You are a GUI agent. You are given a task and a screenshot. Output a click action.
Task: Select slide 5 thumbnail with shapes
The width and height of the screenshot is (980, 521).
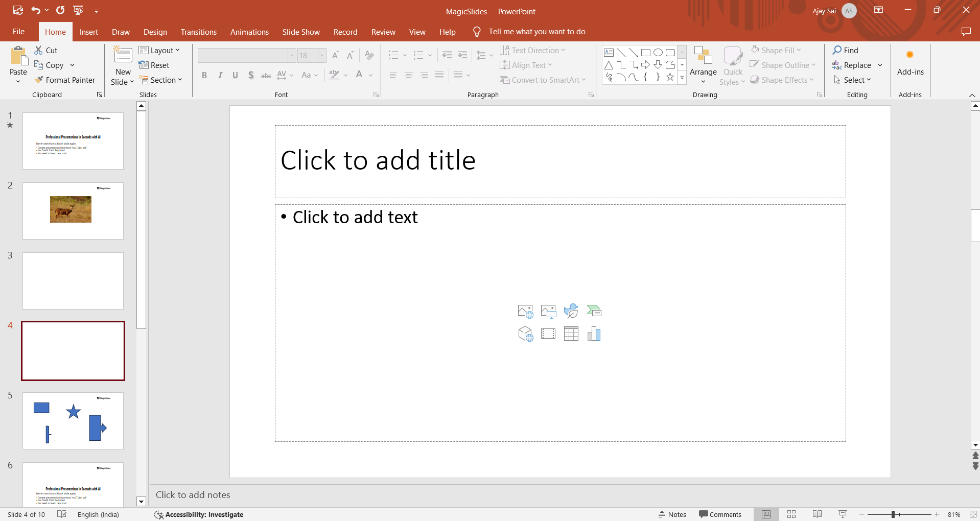click(73, 421)
